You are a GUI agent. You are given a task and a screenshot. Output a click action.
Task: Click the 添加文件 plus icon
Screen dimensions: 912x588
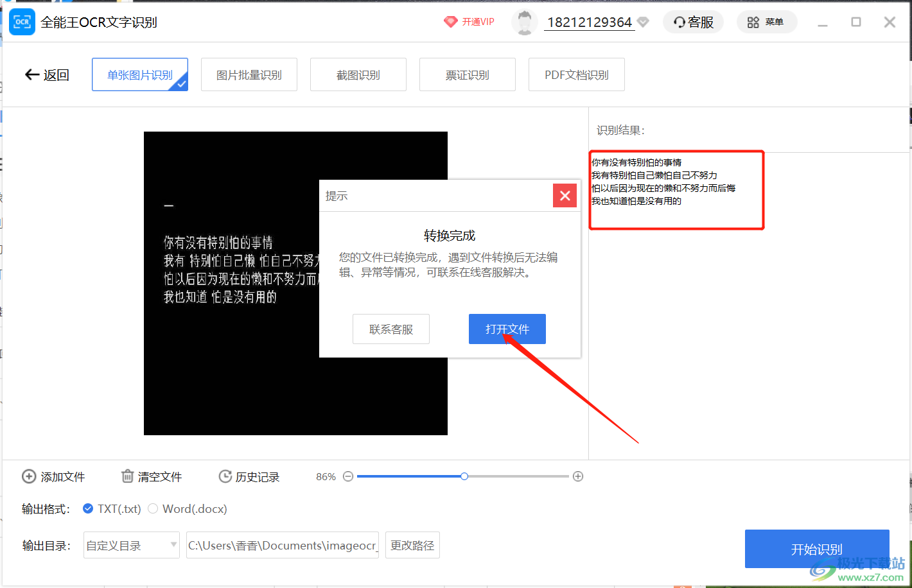click(29, 476)
